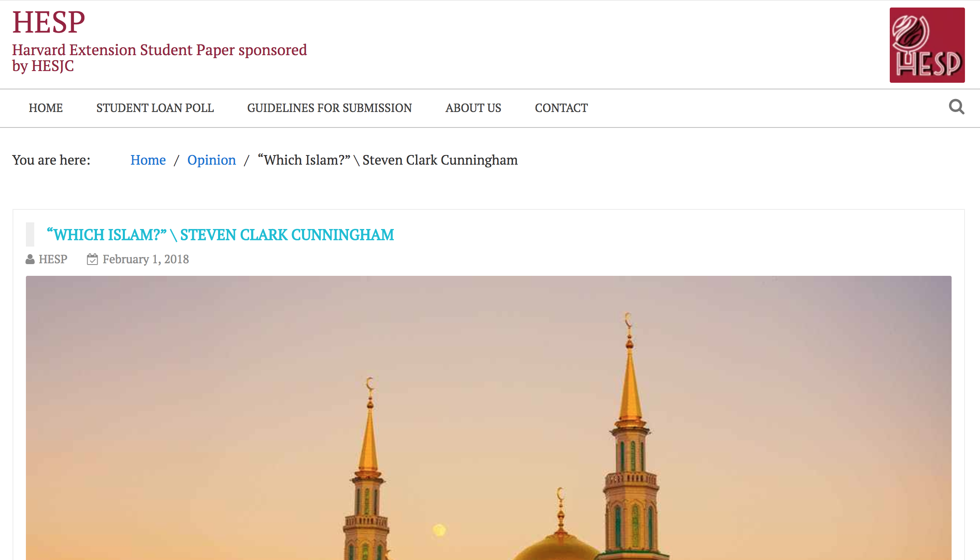Click the HESP author name link
The height and width of the screenshot is (560, 980).
tap(53, 259)
